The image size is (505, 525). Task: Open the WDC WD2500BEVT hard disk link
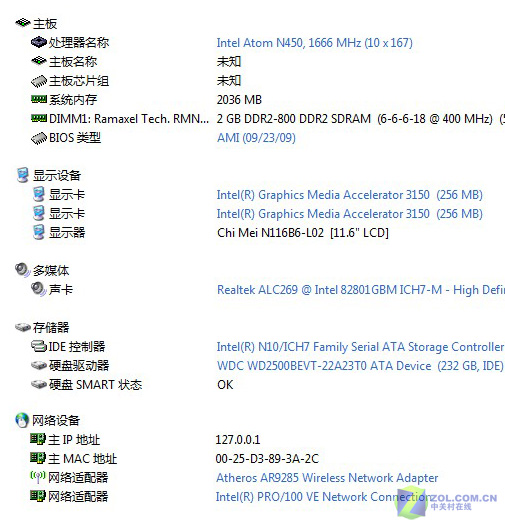click(360, 366)
